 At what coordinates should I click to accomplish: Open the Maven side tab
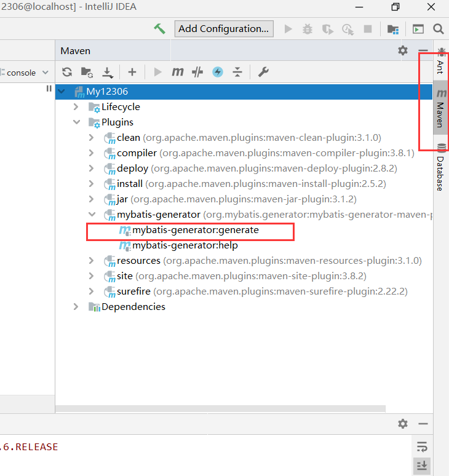click(441, 107)
